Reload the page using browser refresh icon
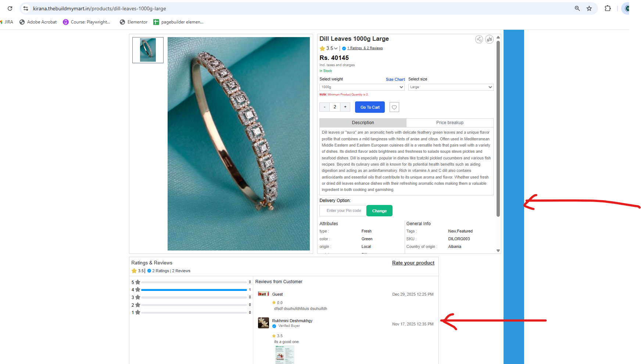Image resolution: width=641 pixels, height=364 pixels. (x=10, y=8)
